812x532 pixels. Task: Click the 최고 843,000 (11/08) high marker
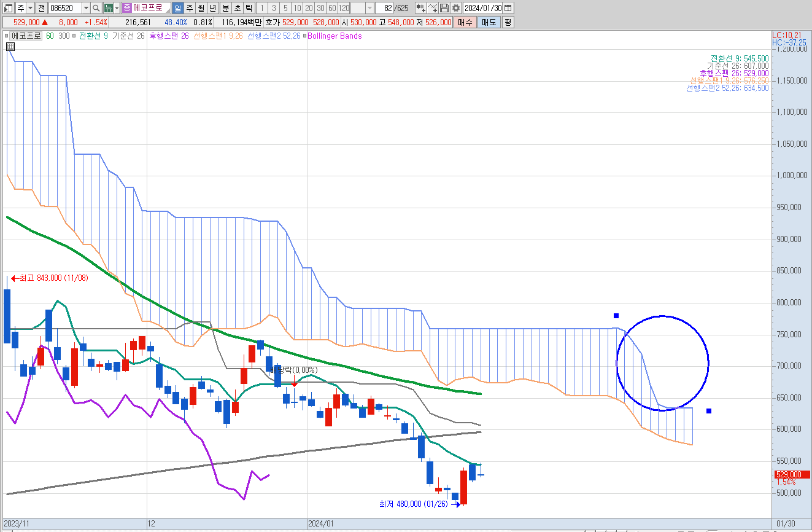pos(50,278)
